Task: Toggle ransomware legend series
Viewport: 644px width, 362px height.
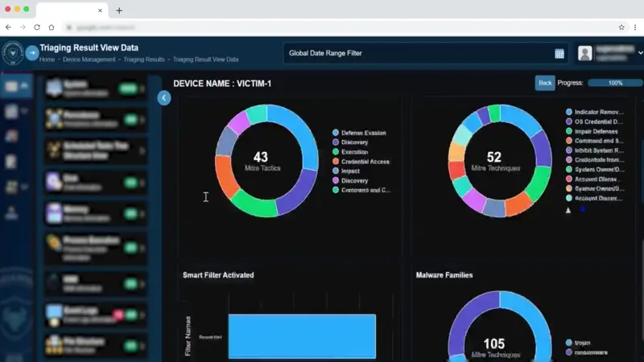Action: tap(587, 352)
